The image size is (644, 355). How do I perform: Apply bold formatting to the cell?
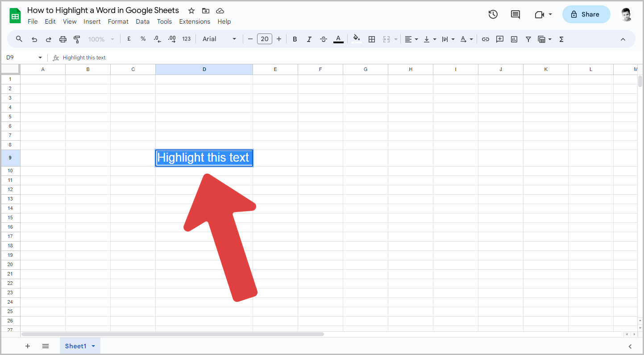pyautogui.click(x=295, y=39)
